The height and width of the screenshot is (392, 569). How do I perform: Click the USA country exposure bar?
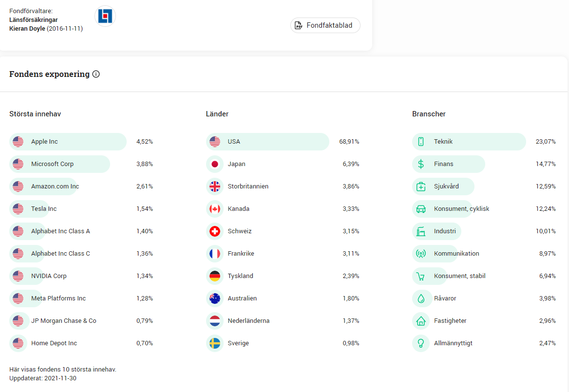pos(267,142)
